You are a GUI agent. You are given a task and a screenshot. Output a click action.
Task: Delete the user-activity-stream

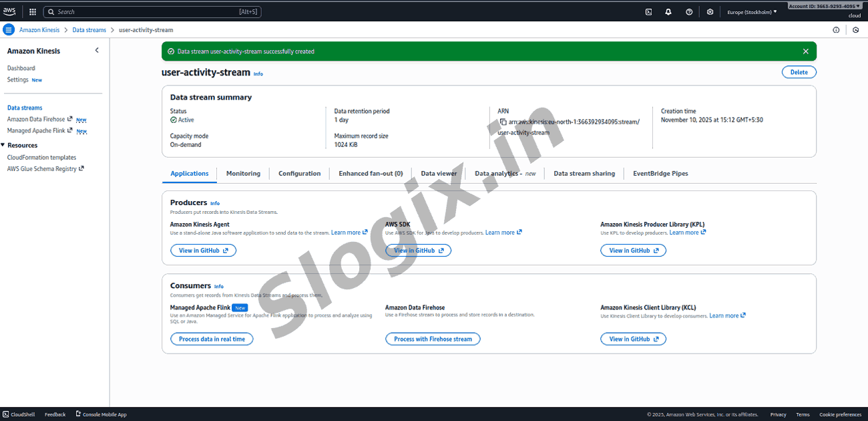tap(799, 72)
